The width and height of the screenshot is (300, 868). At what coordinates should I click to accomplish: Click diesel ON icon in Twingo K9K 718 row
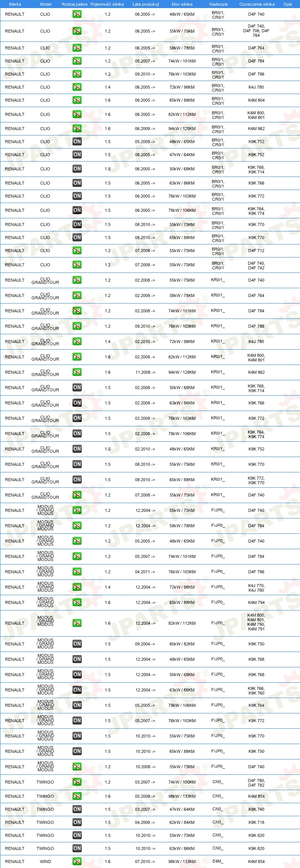[x=77, y=822]
